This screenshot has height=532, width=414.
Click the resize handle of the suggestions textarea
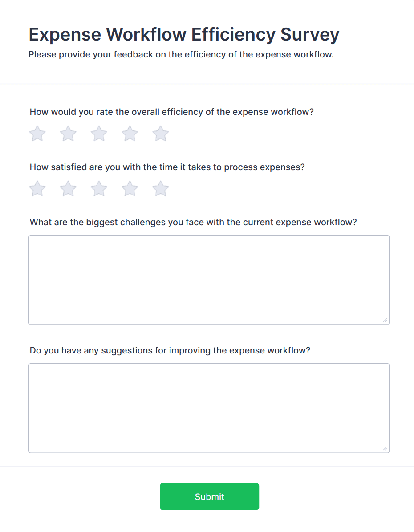[385, 449]
